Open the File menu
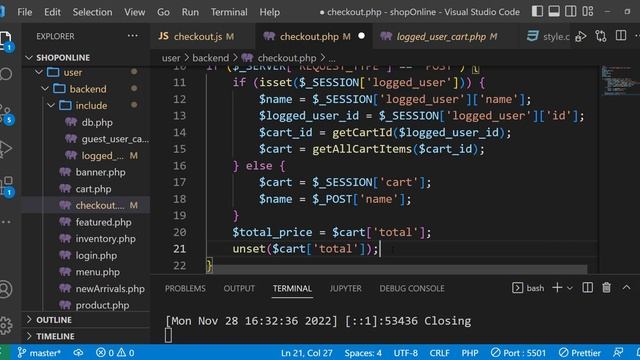Screen dimensions: 640x360 click(x=24, y=12)
